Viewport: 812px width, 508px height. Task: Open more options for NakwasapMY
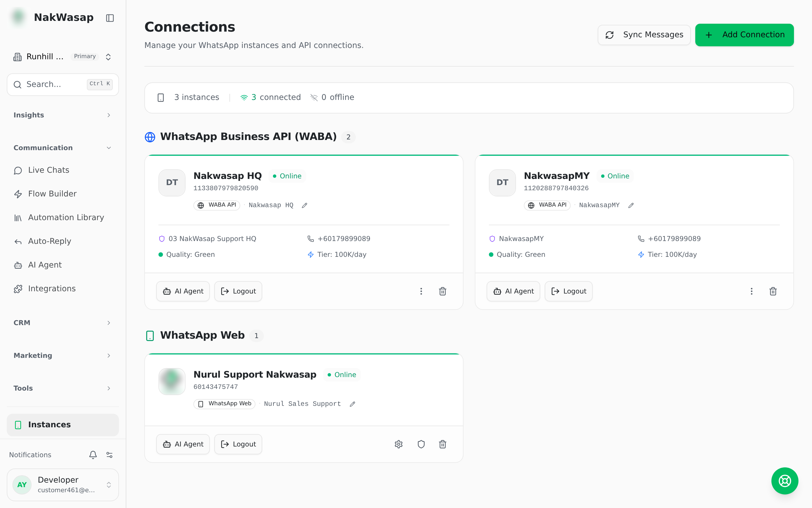pyautogui.click(x=752, y=291)
